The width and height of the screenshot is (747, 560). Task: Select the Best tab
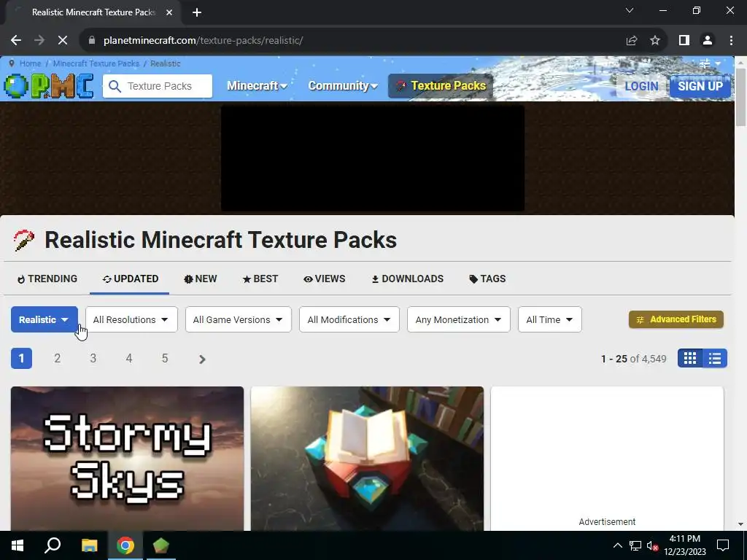(260, 279)
